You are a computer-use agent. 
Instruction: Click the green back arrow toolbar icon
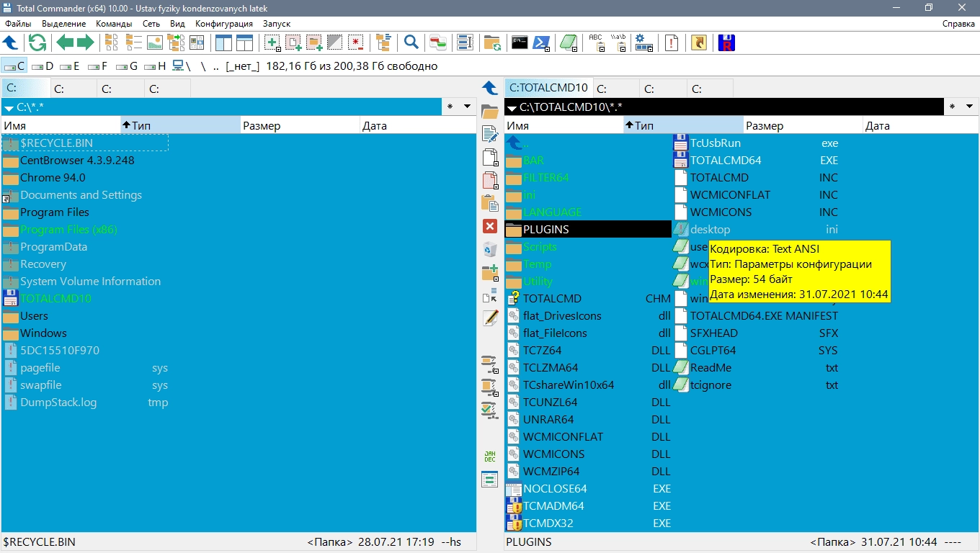click(66, 42)
